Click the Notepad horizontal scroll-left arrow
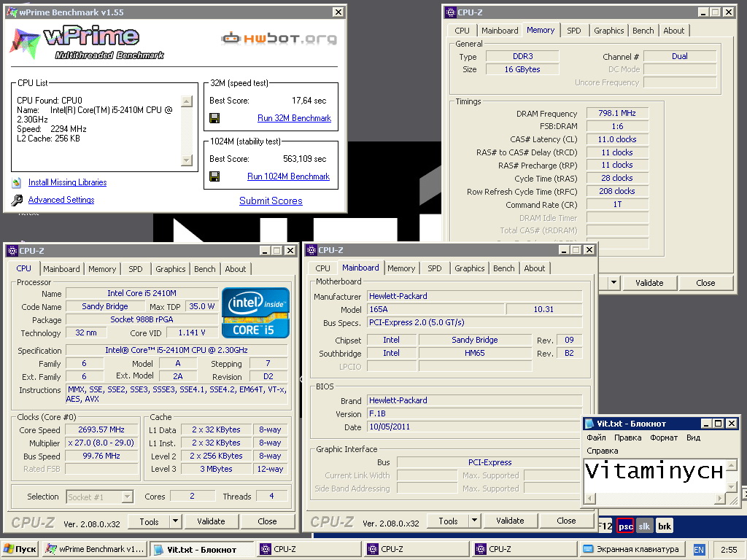This screenshot has height=560, width=747. (x=589, y=499)
